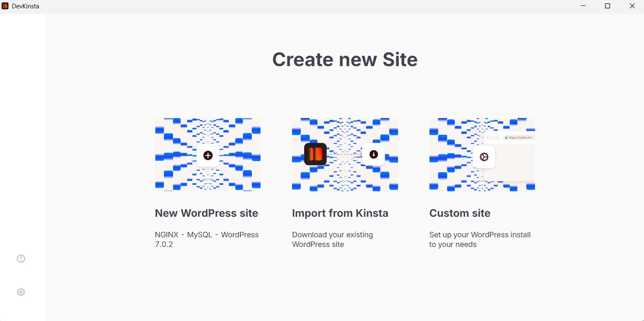This screenshot has width=644, height=321.
Task: Open the settings hexagon icon in sidebar
Action: [21, 292]
